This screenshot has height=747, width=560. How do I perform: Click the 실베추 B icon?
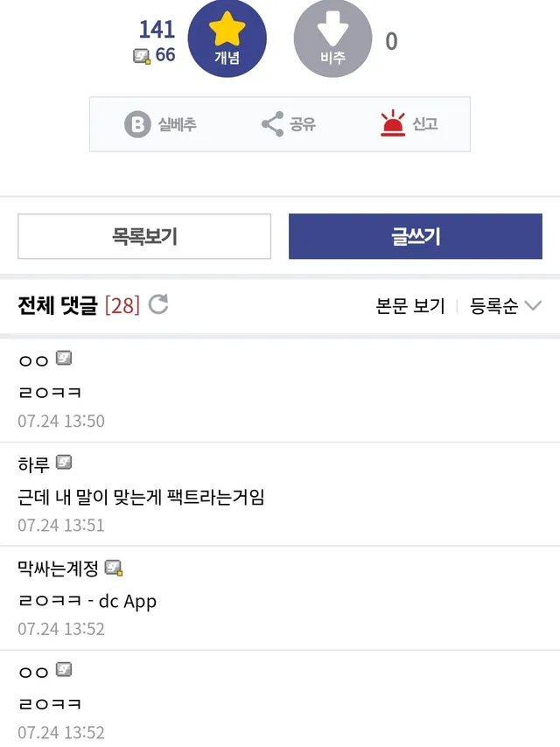pyautogui.click(x=137, y=124)
